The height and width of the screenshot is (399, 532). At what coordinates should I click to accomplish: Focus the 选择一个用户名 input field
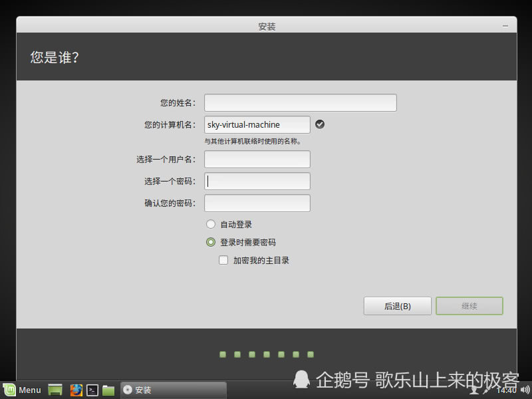(257, 159)
